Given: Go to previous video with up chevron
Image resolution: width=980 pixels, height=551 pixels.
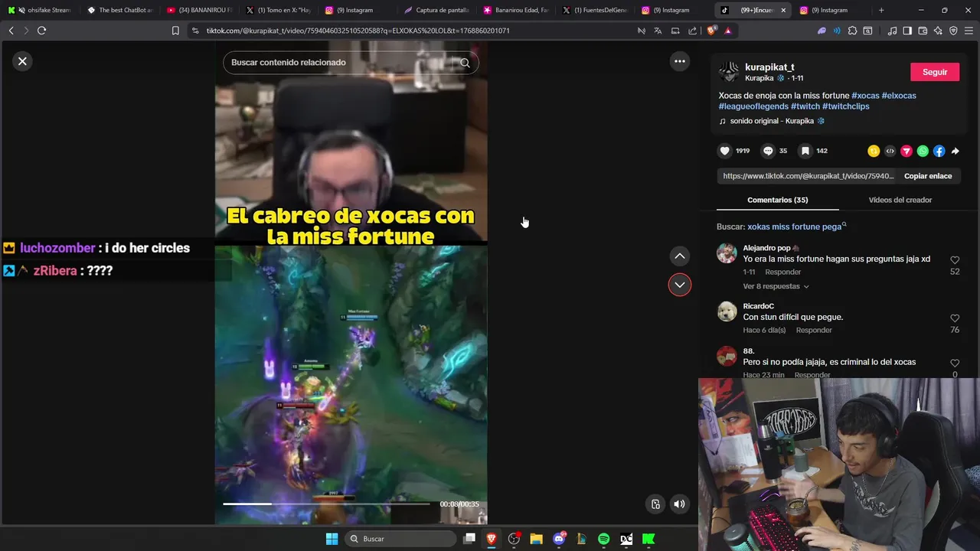Looking at the screenshot, I should tap(679, 256).
